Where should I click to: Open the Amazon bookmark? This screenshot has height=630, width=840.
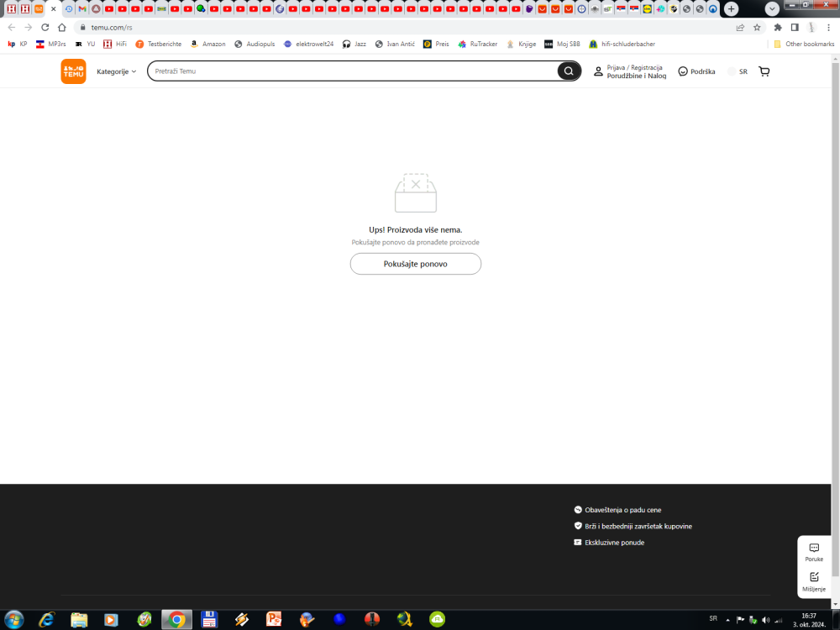pos(207,44)
